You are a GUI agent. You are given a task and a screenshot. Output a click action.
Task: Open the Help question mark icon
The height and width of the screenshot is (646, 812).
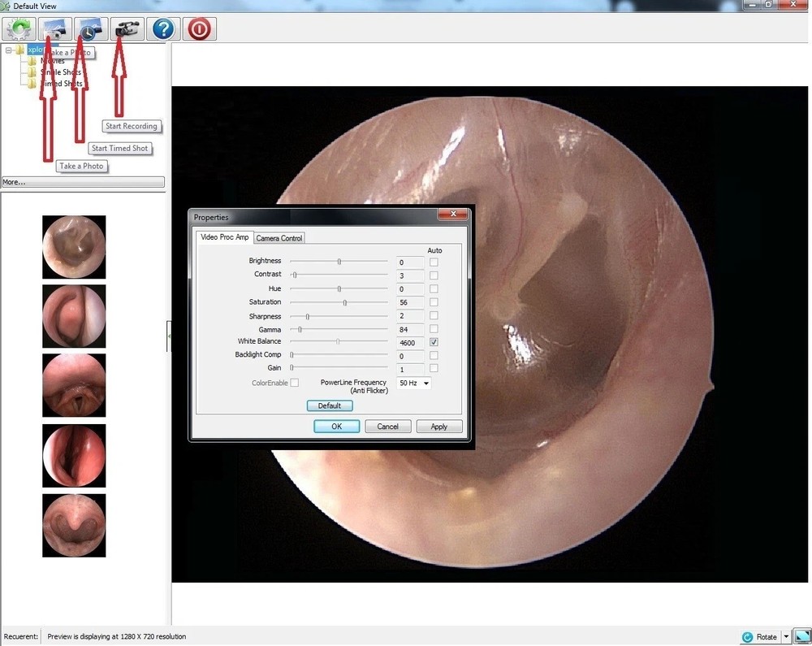pos(162,28)
